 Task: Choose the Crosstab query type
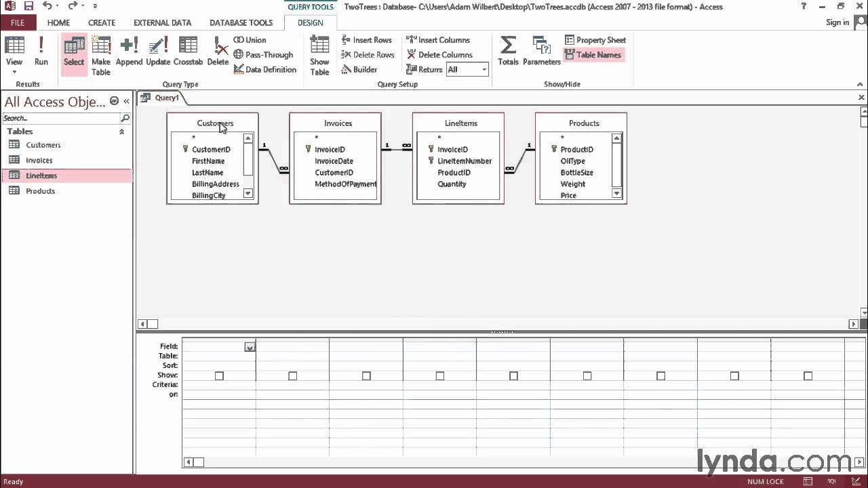[188, 52]
